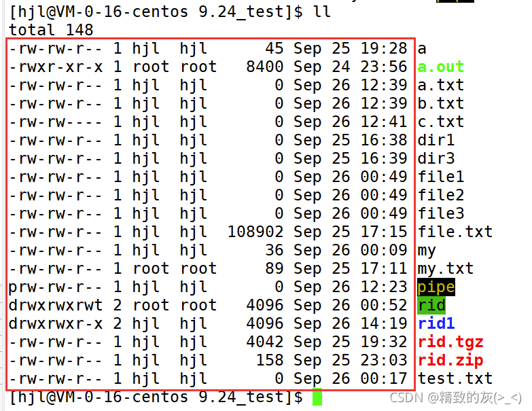Click the 'll' command at the prompt
532x411 pixels.
pyautogui.click(x=321, y=12)
